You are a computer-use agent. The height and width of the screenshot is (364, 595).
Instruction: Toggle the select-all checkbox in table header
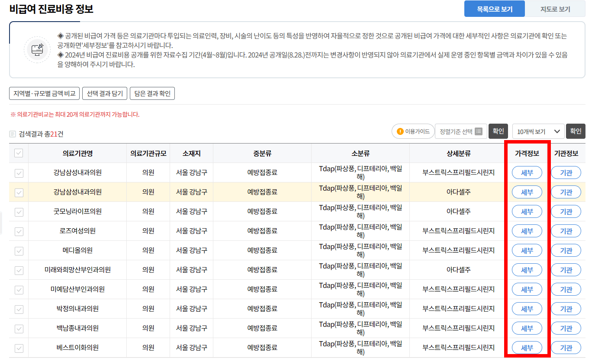pyautogui.click(x=19, y=153)
